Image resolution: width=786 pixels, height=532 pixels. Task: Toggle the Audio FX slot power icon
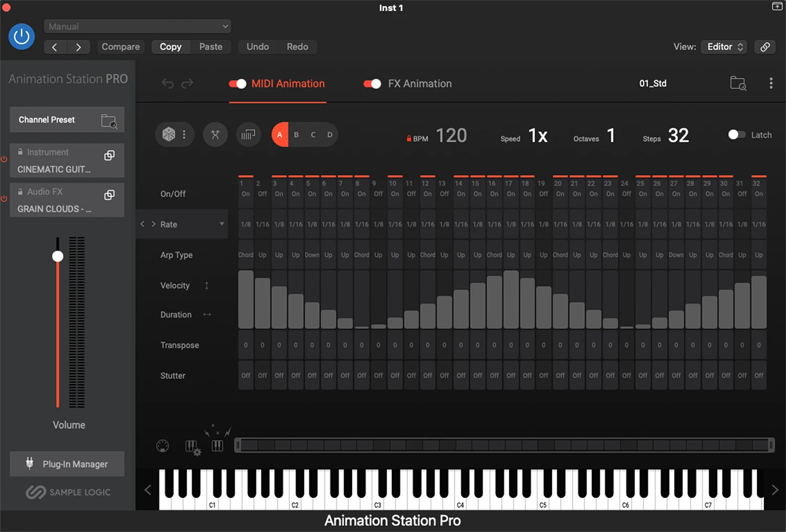[4, 198]
